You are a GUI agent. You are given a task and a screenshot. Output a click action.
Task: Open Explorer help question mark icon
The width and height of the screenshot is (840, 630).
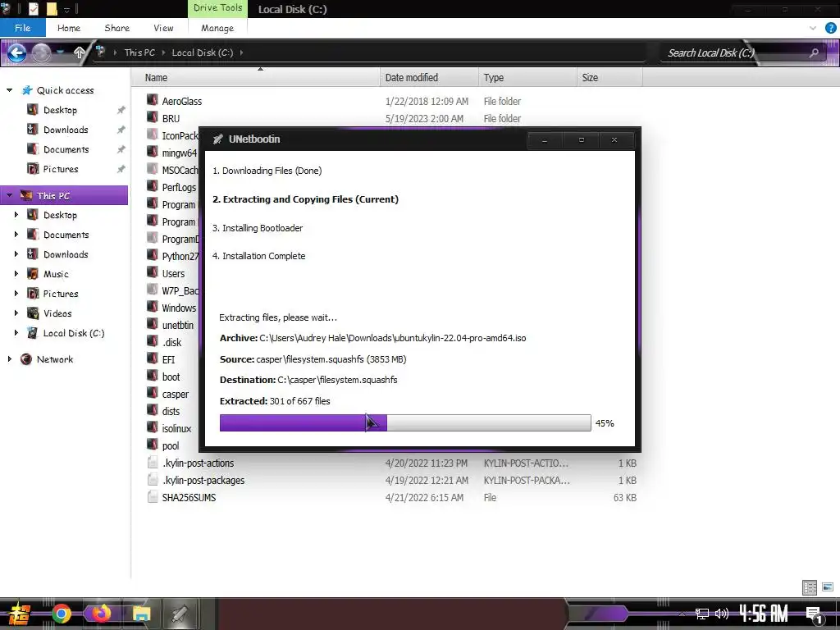[x=830, y=28]
